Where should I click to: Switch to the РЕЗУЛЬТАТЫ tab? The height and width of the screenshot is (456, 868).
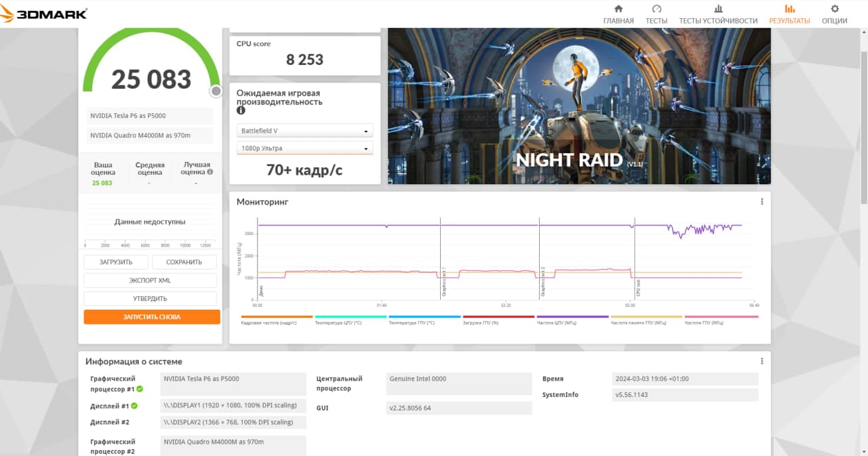(x=789, y=14)
